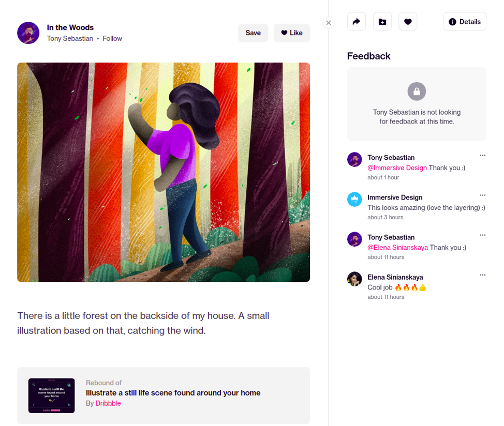Click the @Elena Sinianskaya mention
This screenshot has height=426, width=504.
pyautogui.click(x=397, y=248)
